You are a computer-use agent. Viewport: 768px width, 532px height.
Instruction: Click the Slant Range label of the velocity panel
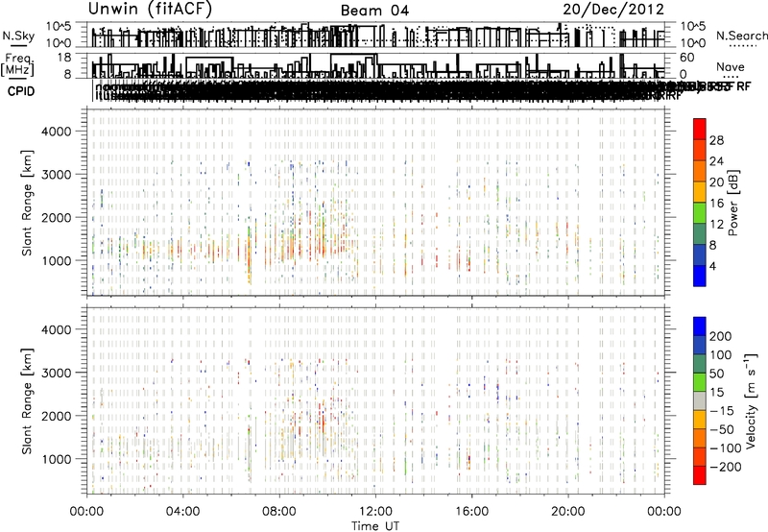[27, 400]
